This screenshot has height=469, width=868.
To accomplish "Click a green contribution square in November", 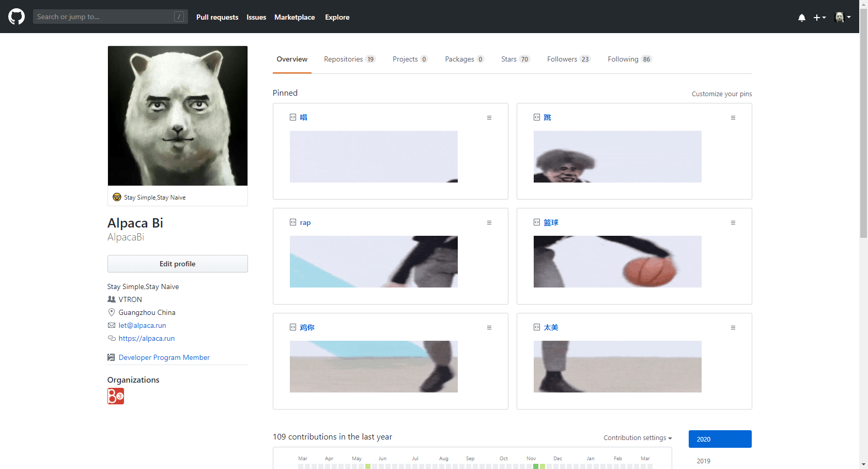I will (536, 466).
